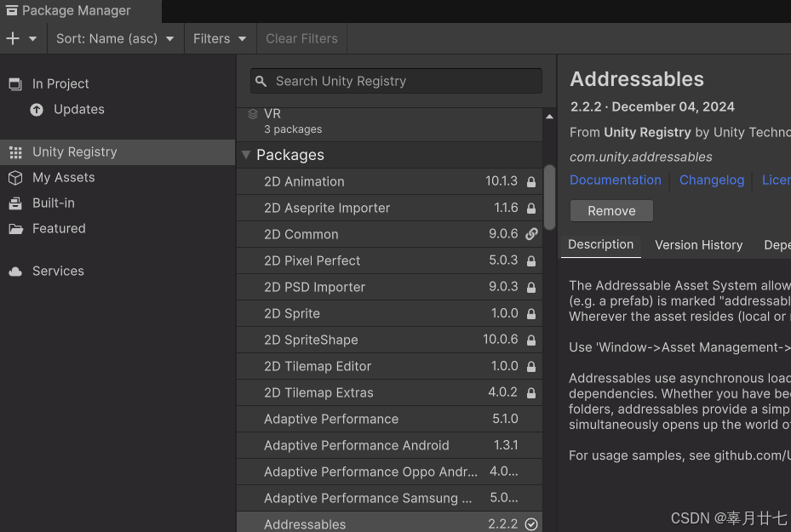
Task: Click lock icon on 2D Pixel Perfect
Action: coord(531,261)
